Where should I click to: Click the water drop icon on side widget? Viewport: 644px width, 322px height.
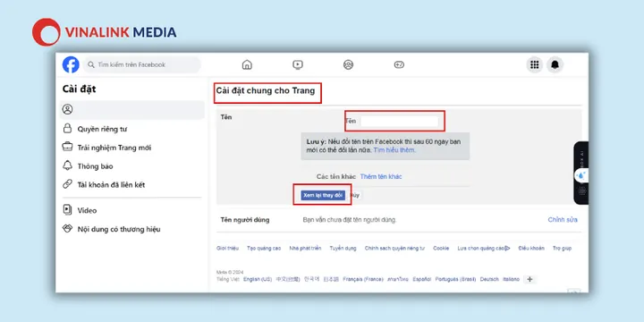tap(581, 176)
